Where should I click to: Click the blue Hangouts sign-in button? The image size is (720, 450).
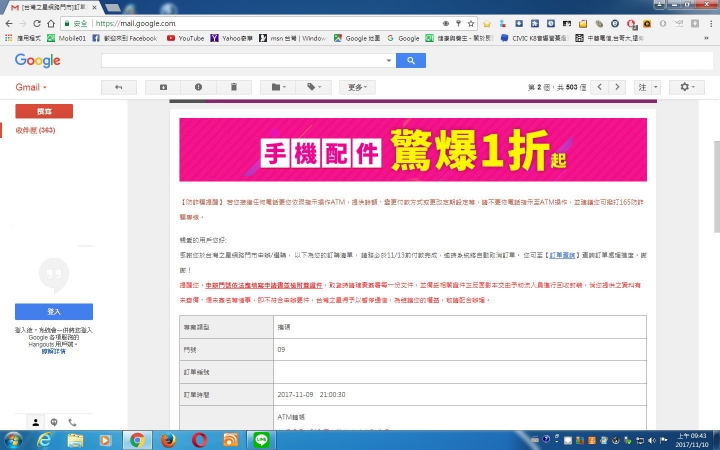(54, 311)
